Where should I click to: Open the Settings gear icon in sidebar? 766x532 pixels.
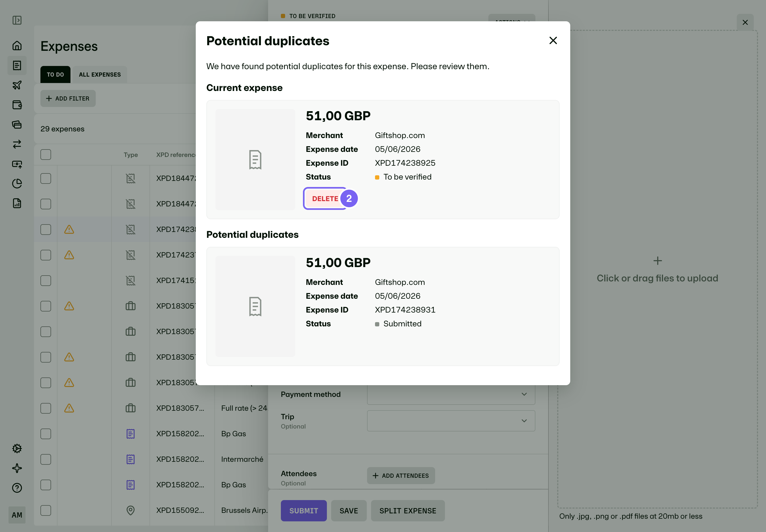tap(17, 448)
